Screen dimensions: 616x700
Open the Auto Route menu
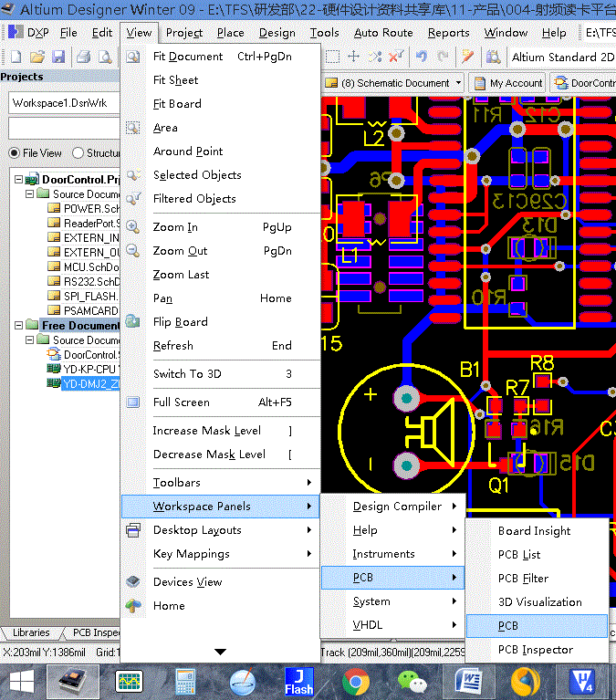click(383, 33)
